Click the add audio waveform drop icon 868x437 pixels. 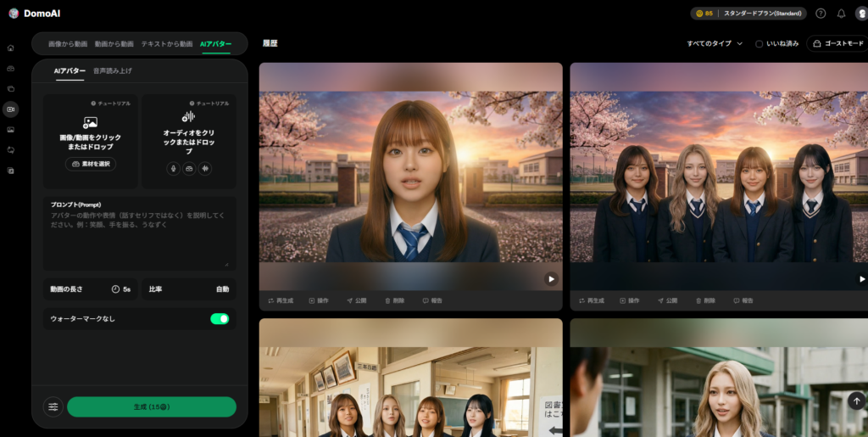click(188, 117)
